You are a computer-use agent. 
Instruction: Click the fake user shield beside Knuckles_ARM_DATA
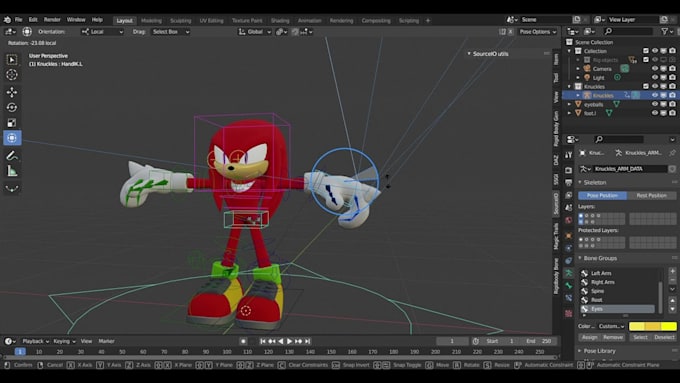(672, 169)
